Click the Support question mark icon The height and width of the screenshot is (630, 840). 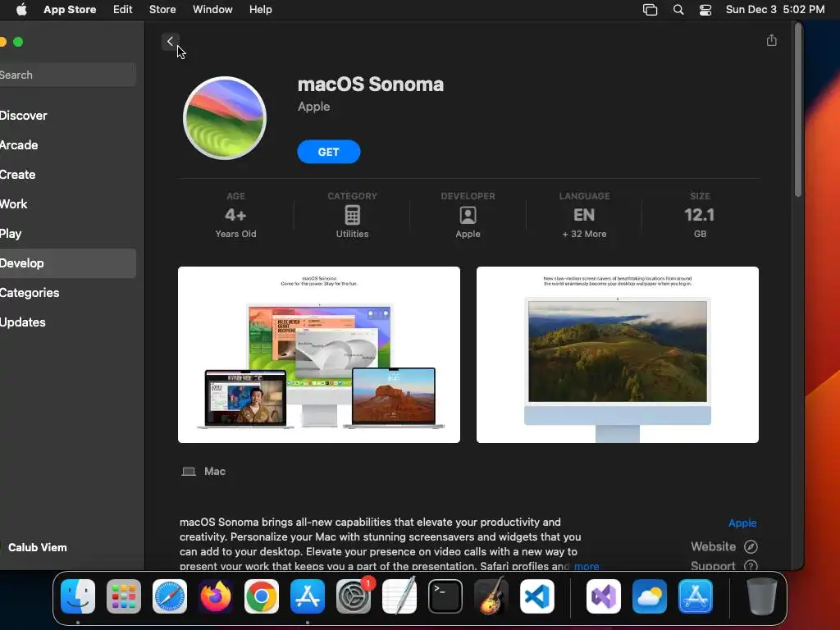pos(751,566)
